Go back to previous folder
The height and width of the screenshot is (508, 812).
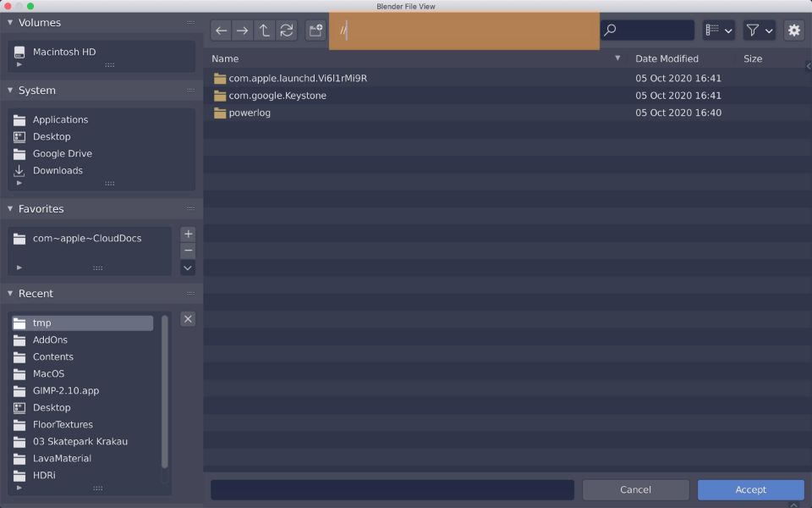[x=221, y=30]
